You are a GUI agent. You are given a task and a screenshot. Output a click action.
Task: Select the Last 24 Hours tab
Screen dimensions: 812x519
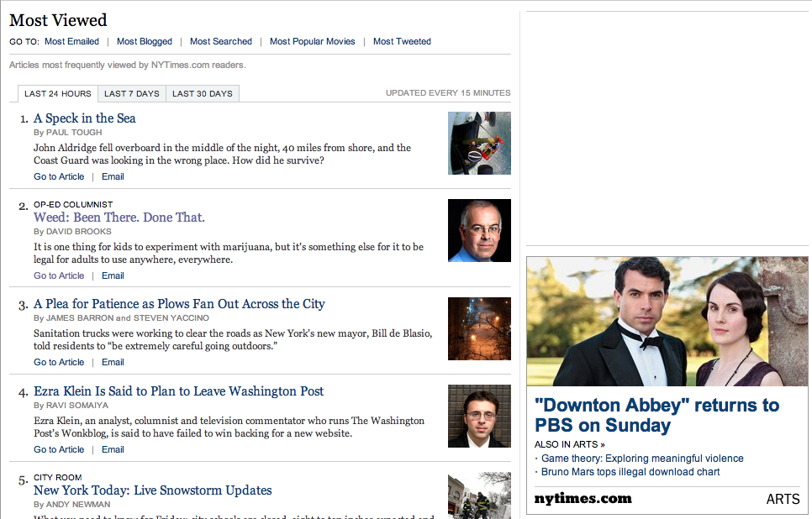click(x=57, y=94)
